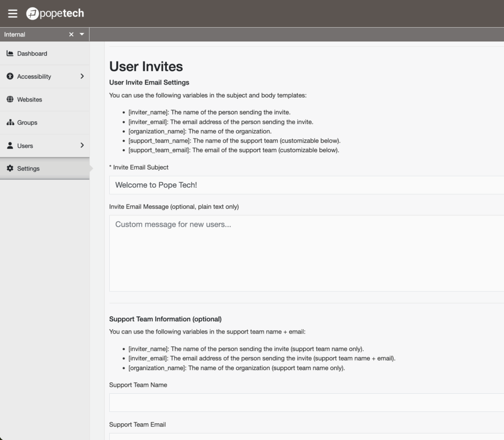
Task: Click the Invite Email Subject field
Action: click(x=306, y=185)
